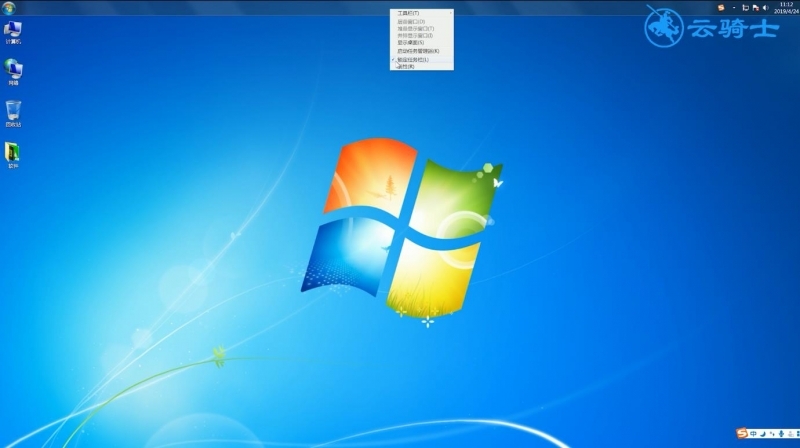Choose 层叠窗口(D) in context menu
This screenshot has width=800, height=448.
click(x=421, y=22)
